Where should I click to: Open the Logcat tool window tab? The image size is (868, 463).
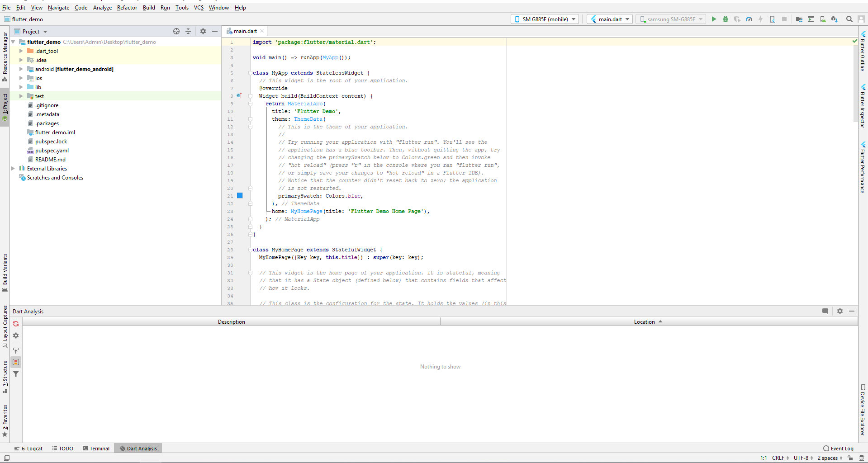click(28, 449)
